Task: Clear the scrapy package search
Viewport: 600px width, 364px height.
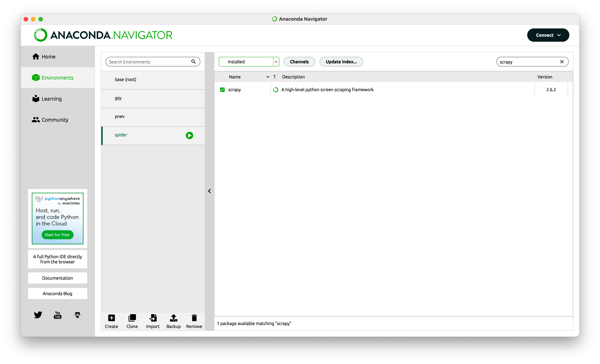Action: click(562, 62)
